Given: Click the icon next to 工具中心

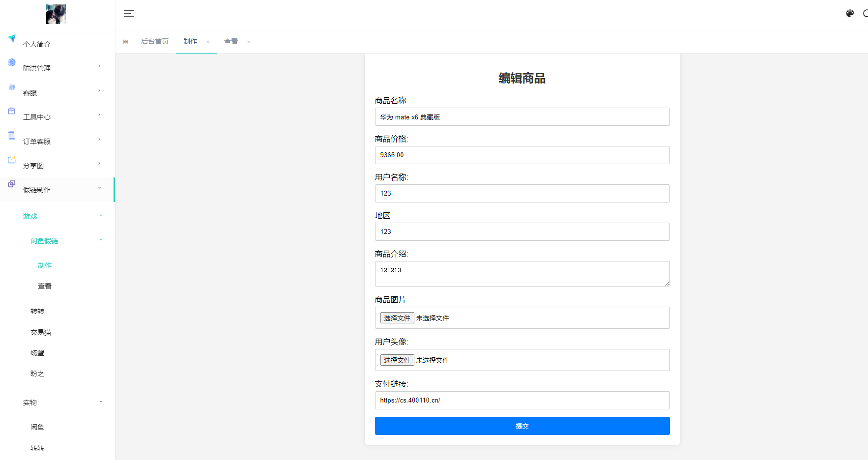Looking at the screenshot, I should [x=12, y=111].
